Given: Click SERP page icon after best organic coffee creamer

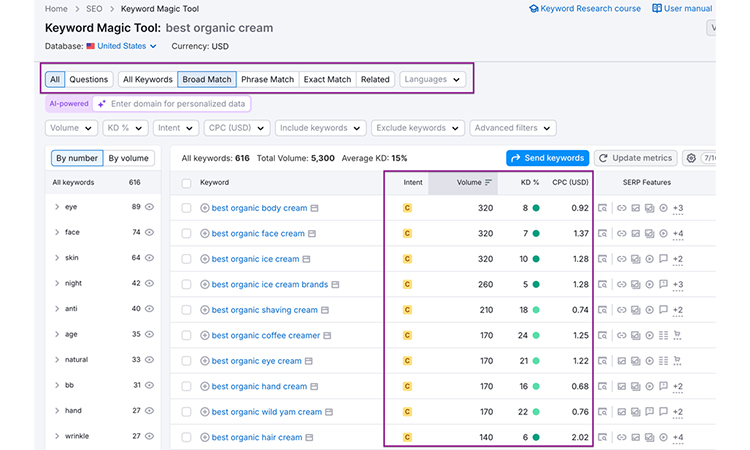Looking at the screenshot, I should [x=327, y=336].
